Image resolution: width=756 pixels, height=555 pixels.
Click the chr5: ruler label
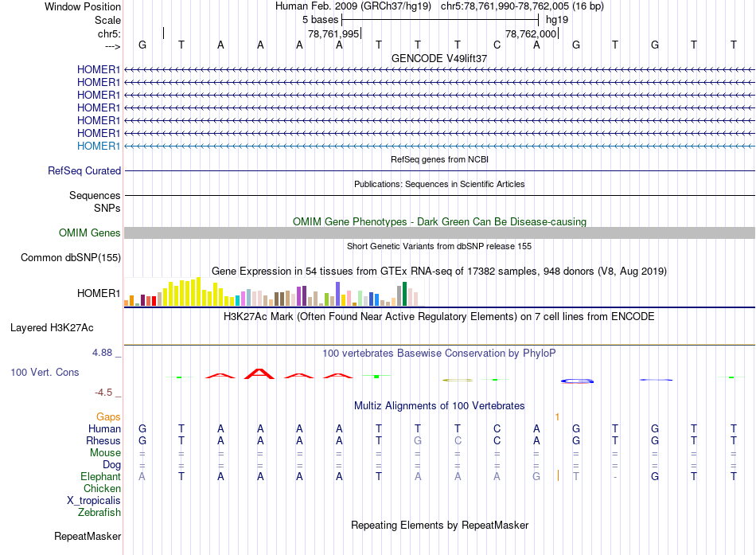[x=109, y=33]
